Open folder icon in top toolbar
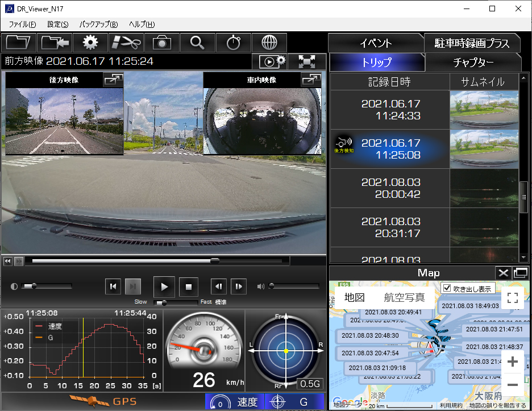 click(x=19, y=43)
